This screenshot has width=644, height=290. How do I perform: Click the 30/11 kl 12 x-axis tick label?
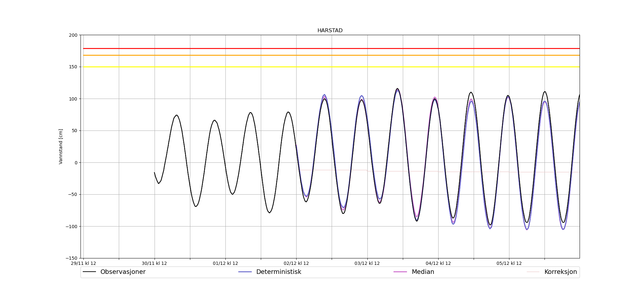click(x=154, y=264)
